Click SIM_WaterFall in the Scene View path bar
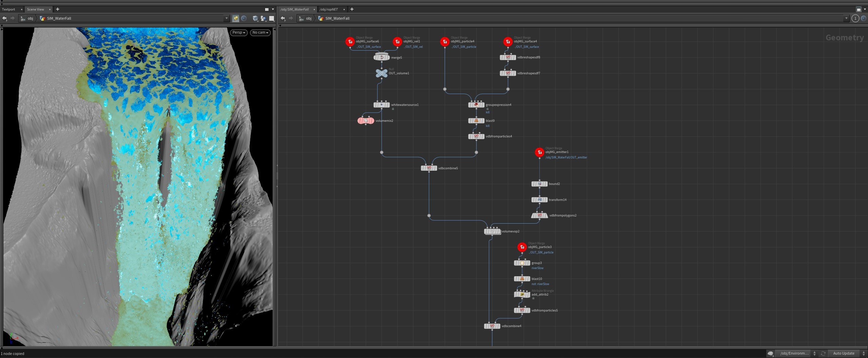868x358 pixels. pyautogui.click(x=59, y=18)
